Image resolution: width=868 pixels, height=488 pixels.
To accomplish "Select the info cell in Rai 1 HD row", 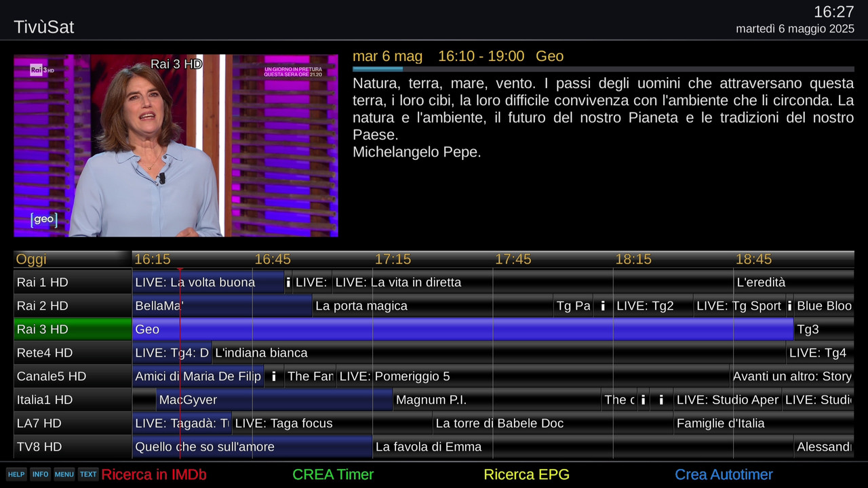I will pyautogui.click(x=288, y=282).
